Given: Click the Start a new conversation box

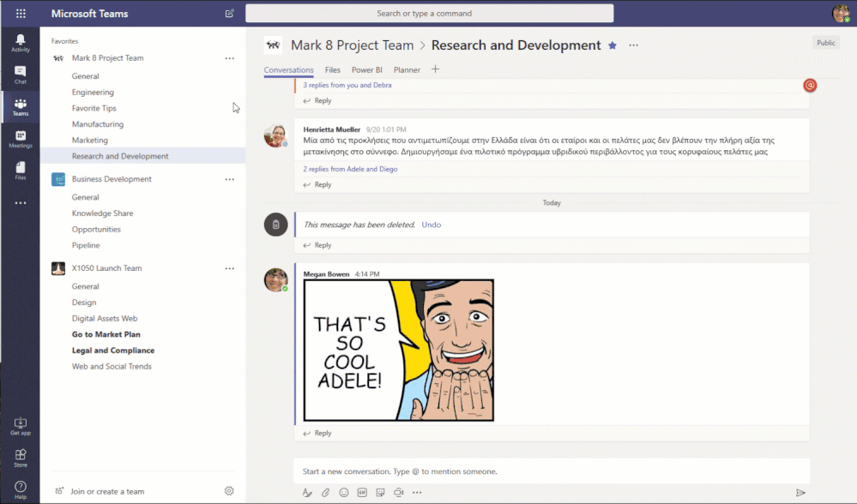Looking at the screenshot, I should [552, 471].
